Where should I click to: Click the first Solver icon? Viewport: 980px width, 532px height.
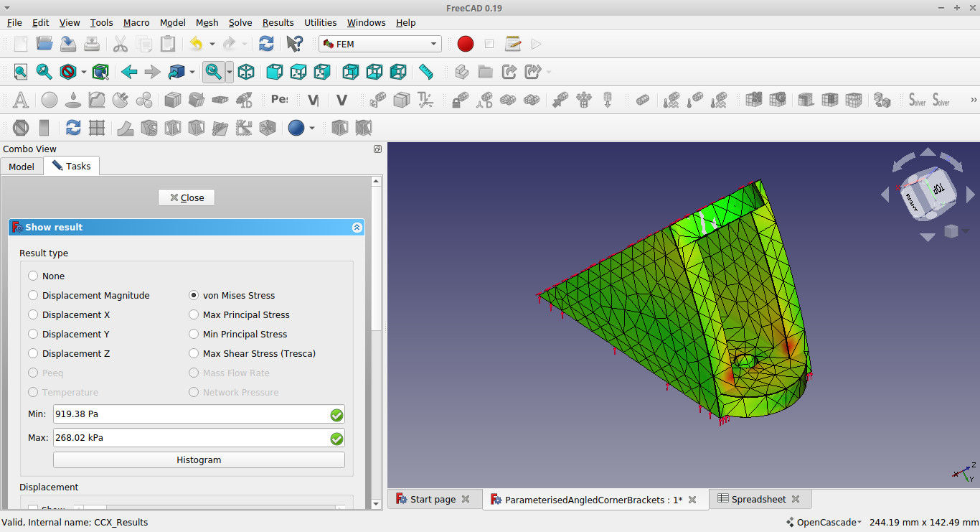point(918,100)
